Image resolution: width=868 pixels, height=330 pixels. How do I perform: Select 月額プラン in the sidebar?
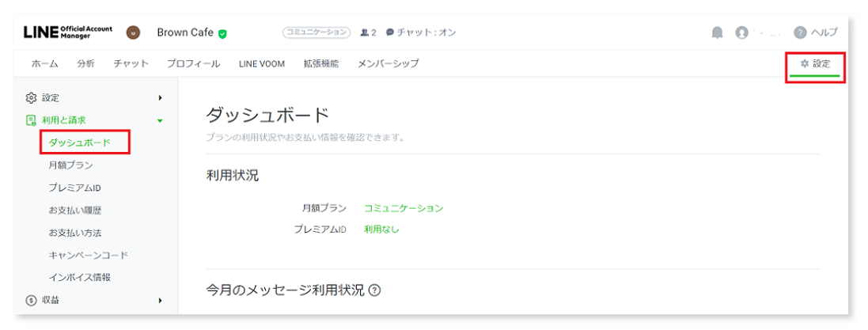(70, 165)
